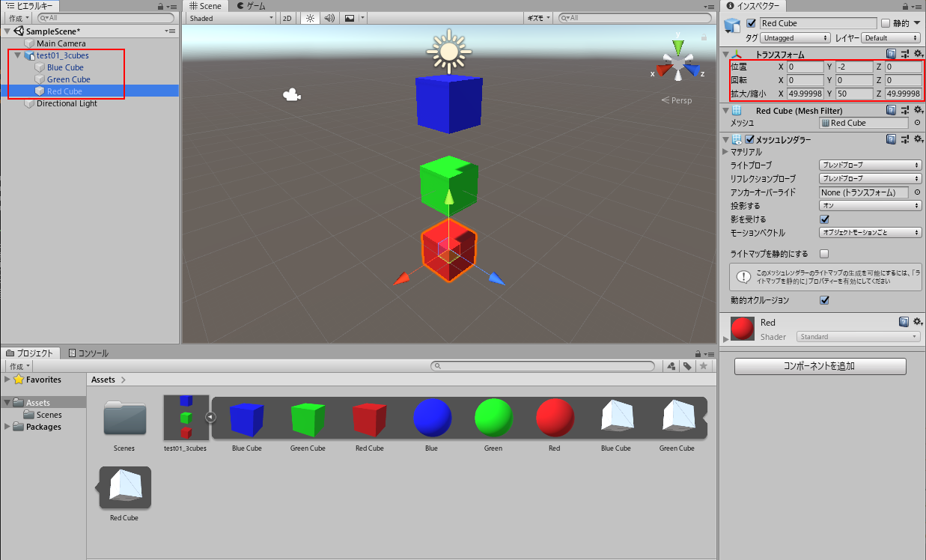
Task: Open the Shaded draw mode dropdown
Action: point(229,18)
